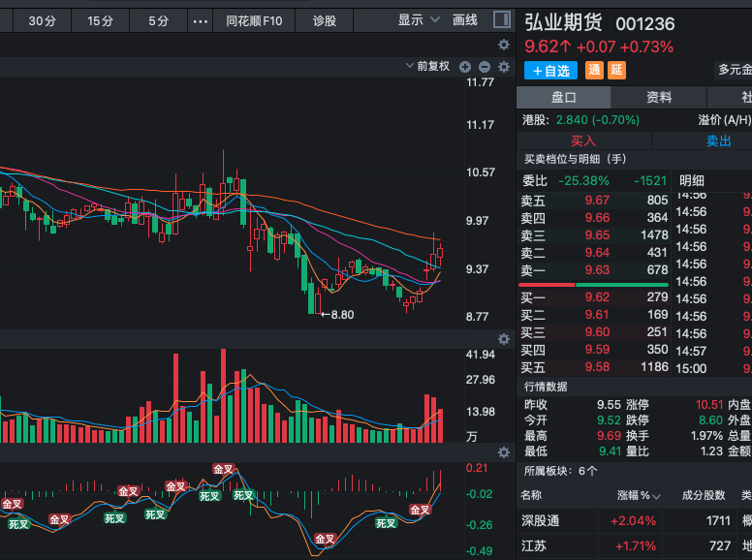Select the 卖三 9.65 order row
Screen dimensions: 752x560
pos(594,235)
